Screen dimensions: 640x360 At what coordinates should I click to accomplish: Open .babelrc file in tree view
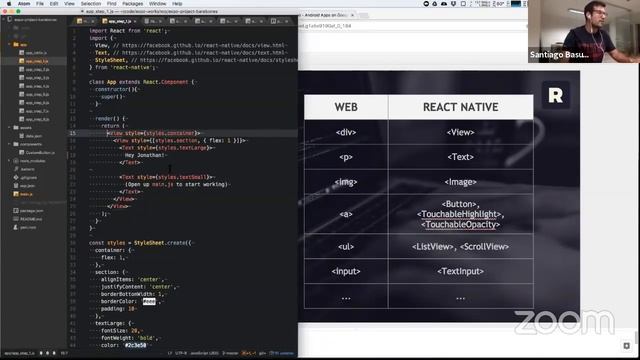(27, 169)
